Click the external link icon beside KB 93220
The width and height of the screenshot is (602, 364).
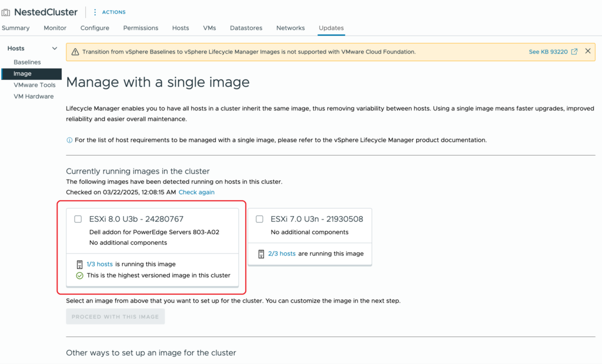574,52
